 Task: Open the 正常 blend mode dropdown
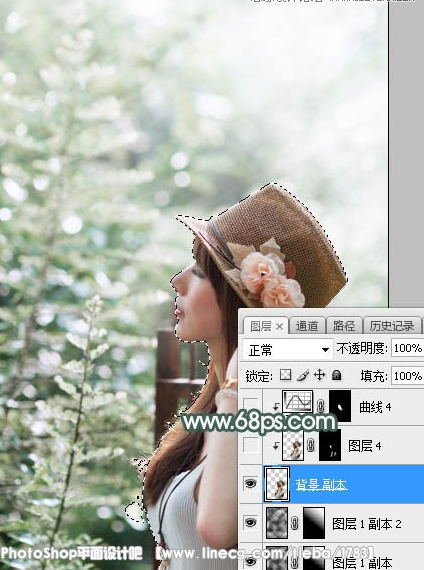[x=287, y=350]
